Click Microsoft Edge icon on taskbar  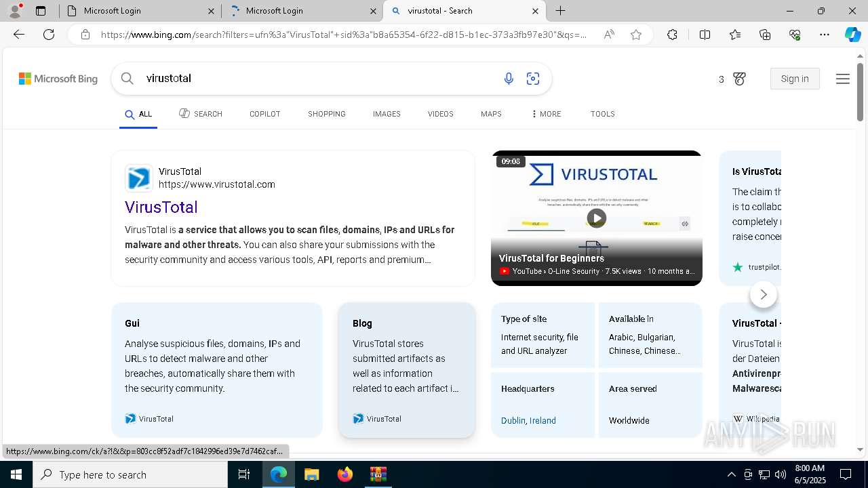[278, 474]
